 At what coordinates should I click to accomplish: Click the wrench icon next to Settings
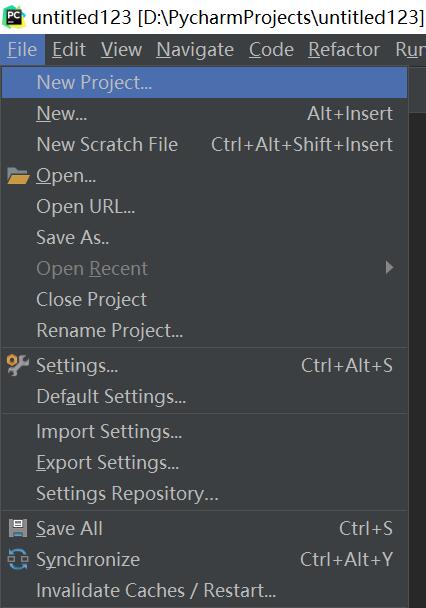pos(18,365)
